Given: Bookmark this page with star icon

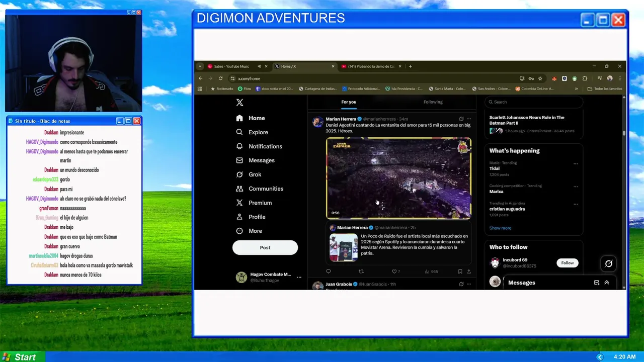Looking at the screenshot, I should point(540,78).
